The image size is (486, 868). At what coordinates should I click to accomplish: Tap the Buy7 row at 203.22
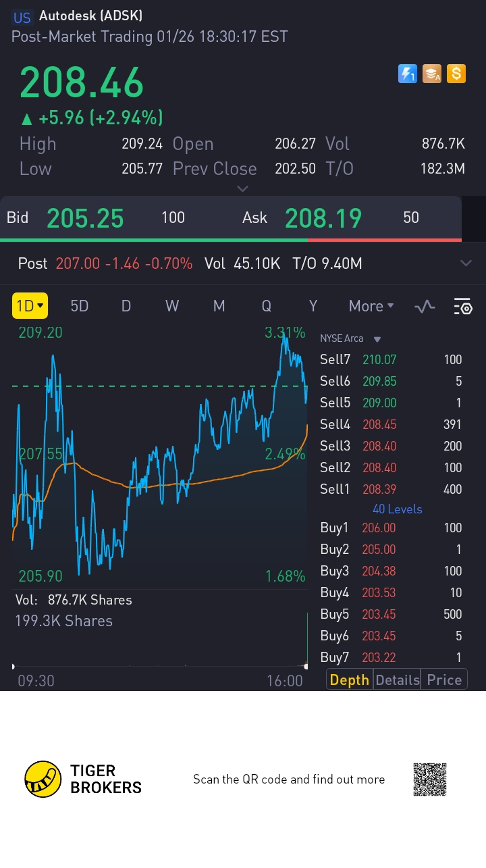(x=391, y=658)
